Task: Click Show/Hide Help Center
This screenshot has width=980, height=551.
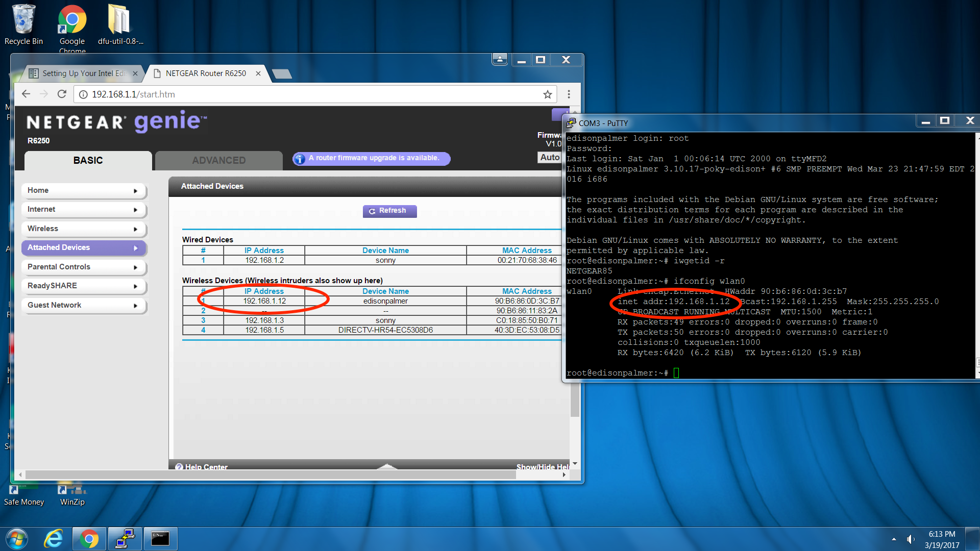Action: [543, 466]
